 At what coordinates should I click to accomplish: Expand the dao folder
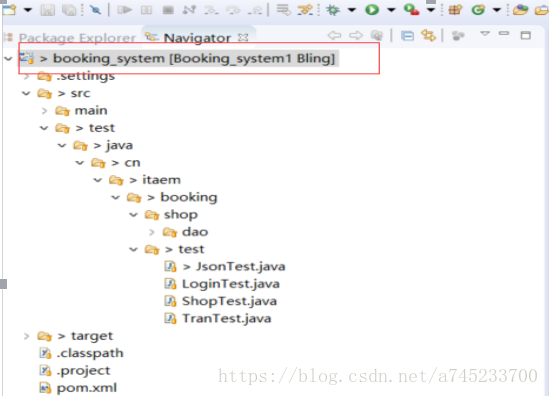[152, 232]
